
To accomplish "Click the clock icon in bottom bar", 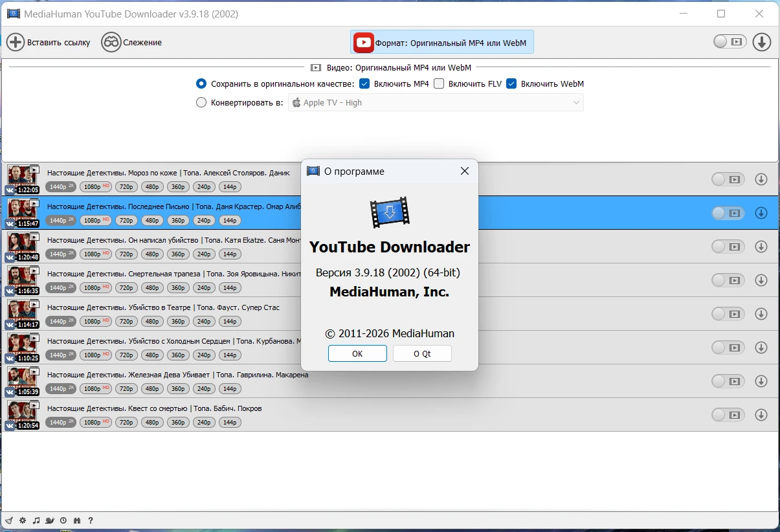I will point(63,520).
